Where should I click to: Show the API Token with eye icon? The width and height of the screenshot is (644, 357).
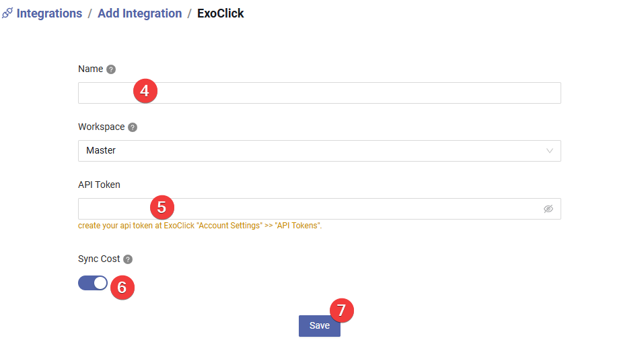[548, 209]
